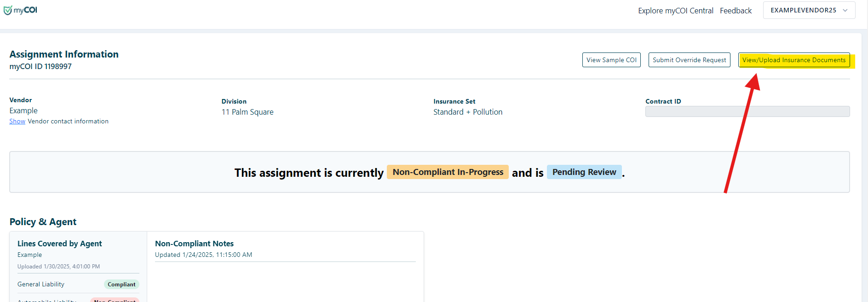The width and height of the screenshot is (868, 302).
Task: Click the Non-Compliant Notes section
Action: point(194,244)
